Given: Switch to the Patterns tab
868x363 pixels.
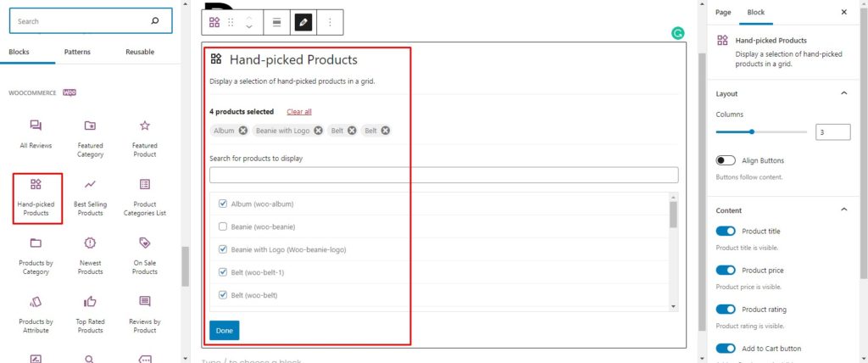Looking at the screenshot, I should click(77, 52).
